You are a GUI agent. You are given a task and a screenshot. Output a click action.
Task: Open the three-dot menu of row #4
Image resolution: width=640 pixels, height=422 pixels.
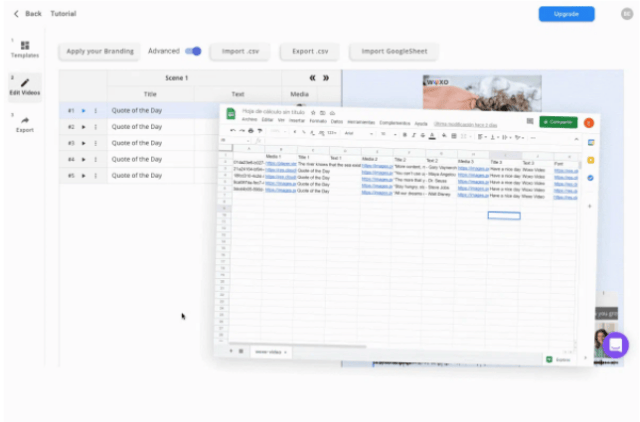tap(96, 160)
